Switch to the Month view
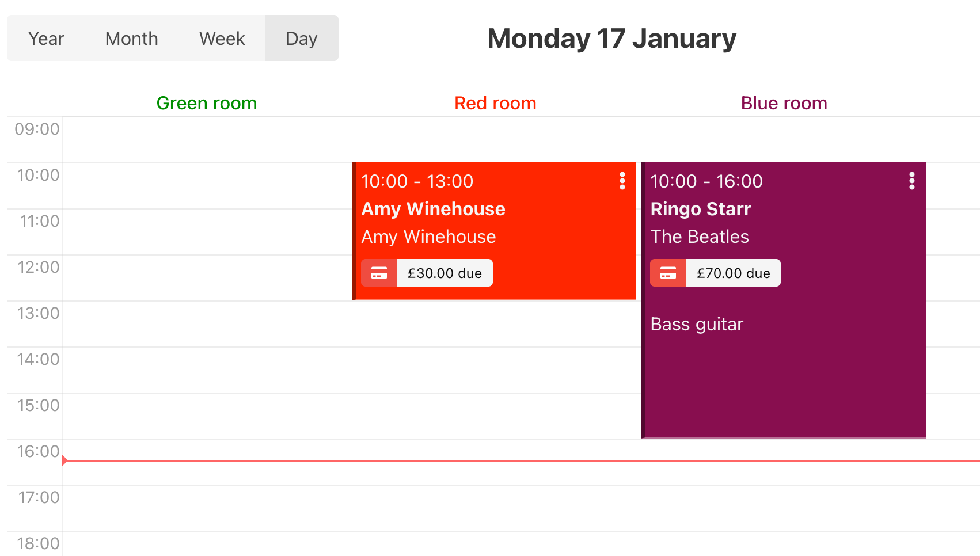980x556 pixels. pos(131,38)
